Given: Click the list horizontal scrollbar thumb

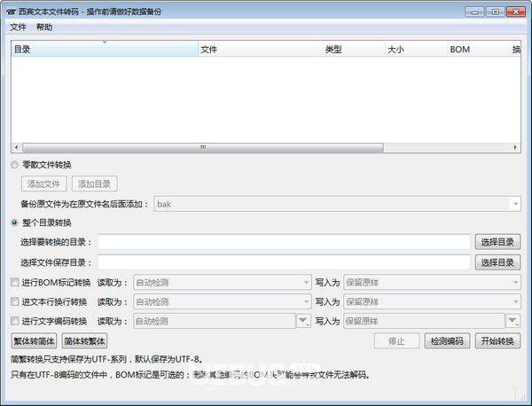Looking at the screenshot, I should (x=203, y=147).
